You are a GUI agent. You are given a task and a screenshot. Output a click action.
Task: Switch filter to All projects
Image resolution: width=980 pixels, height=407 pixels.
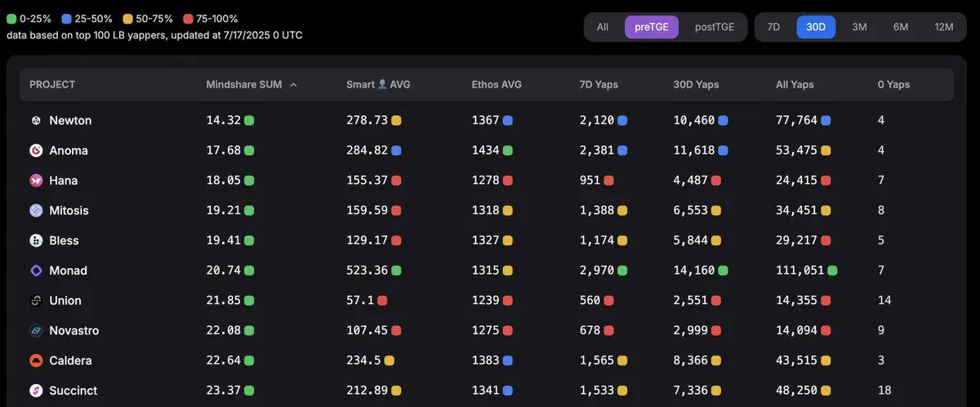coord(603,27)
